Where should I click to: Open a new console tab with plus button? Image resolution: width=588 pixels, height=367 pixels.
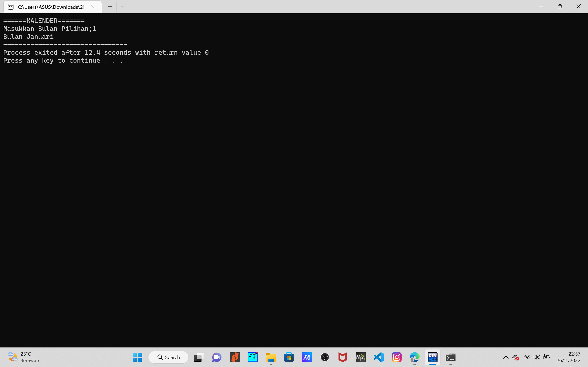(x=110, y=7)
